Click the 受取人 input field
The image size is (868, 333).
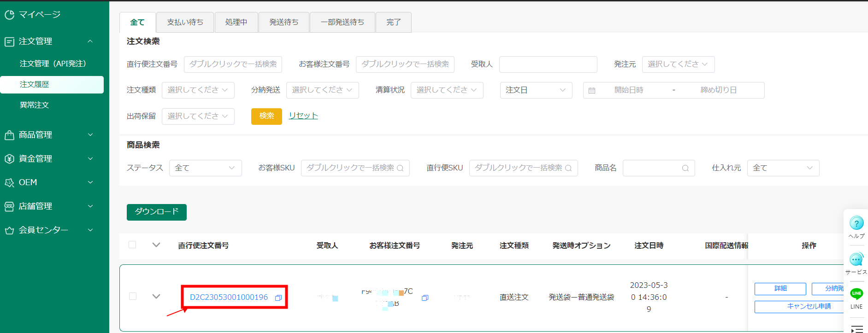coord(548,64)
